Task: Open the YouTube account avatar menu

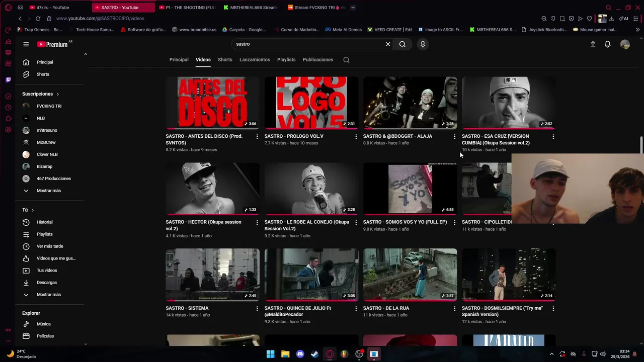Action: pyautogui.click(x=625, y=44)
